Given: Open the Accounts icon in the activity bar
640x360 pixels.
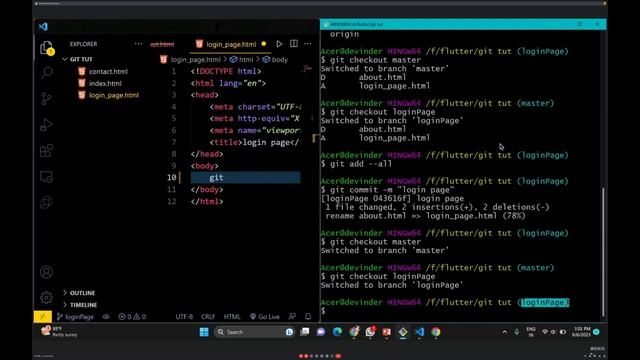Looking at the screenshot, I should pos(47,272).
